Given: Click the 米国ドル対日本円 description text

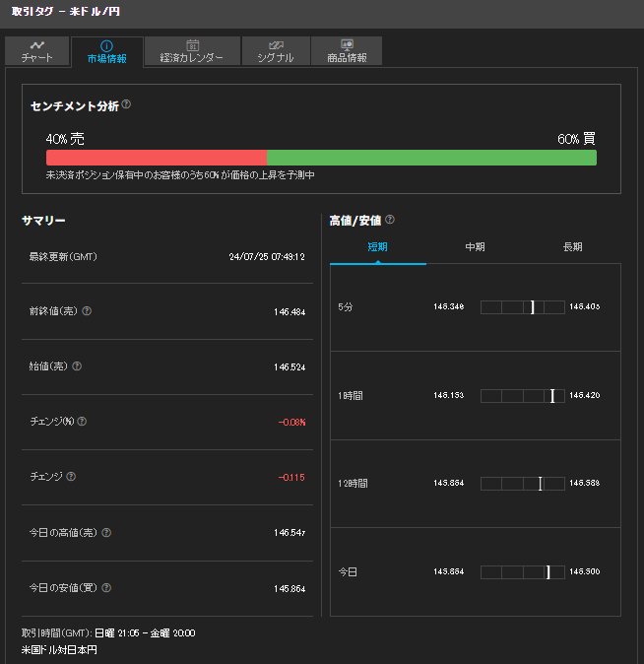Looking at the screenshot, I should click(59, 649).
